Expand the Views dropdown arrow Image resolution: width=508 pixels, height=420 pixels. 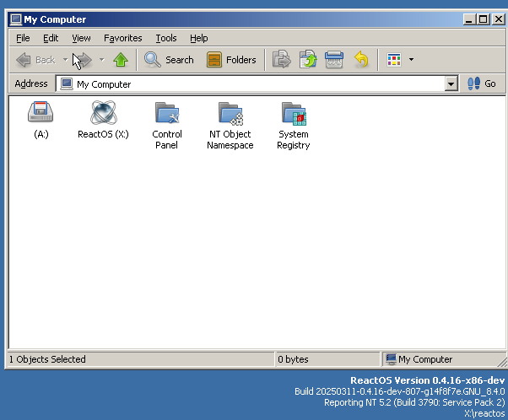411,60
